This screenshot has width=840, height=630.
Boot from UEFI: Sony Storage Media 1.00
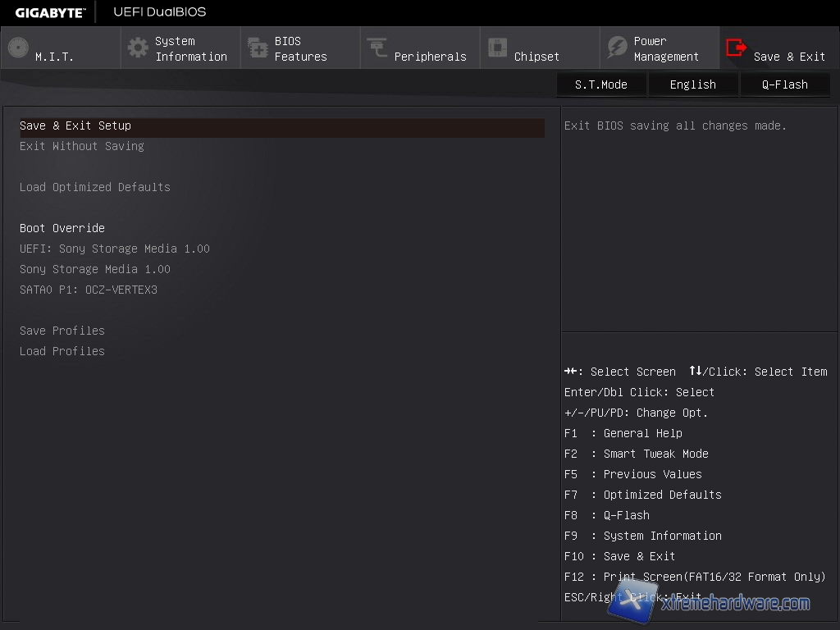(x=115, y=249)
